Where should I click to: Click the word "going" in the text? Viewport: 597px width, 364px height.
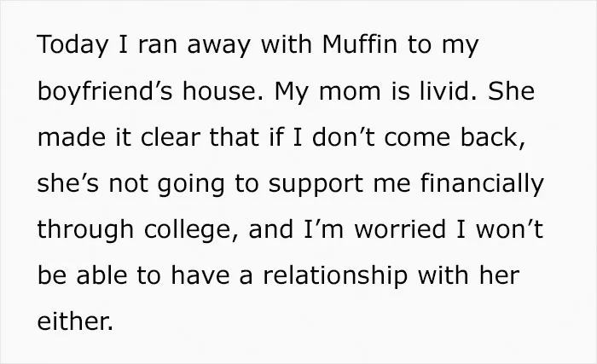coord(191,185)
